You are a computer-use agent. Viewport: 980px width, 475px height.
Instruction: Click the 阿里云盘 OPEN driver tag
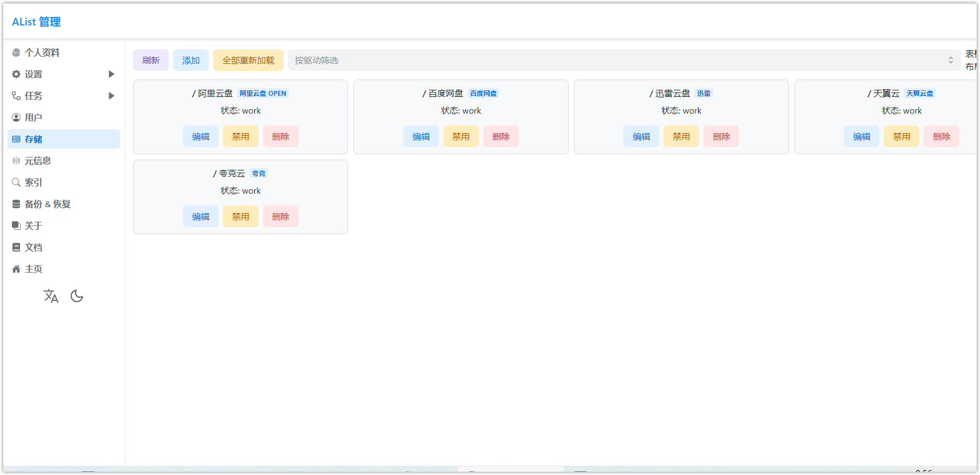pos(263,94)
